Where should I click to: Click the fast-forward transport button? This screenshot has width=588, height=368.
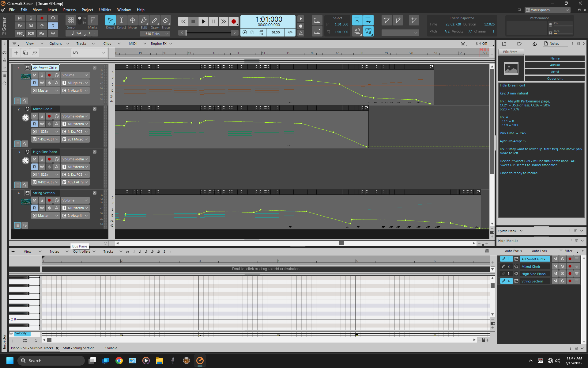[x=223, y=21]
